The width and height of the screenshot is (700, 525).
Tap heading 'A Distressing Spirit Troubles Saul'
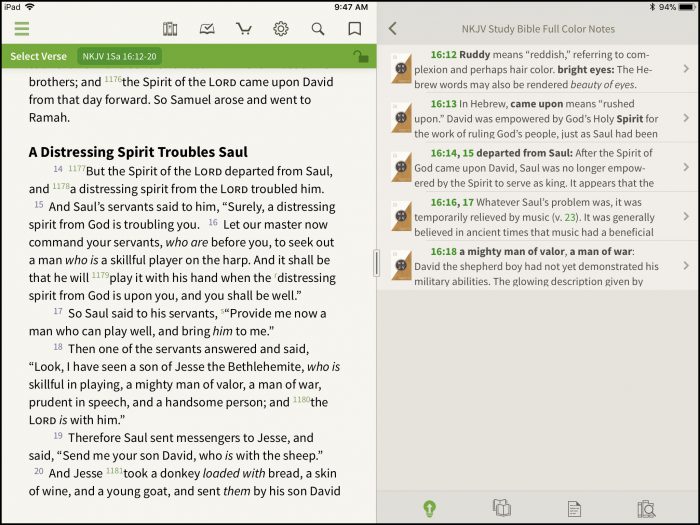[x=138, y=152]
